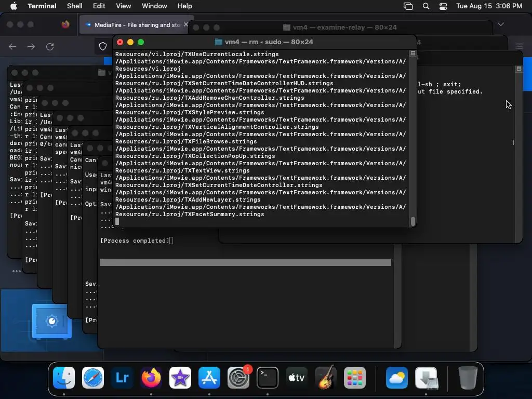Reload the page in Firefox
The width and height of the screenshot is (532, 399).
tap(50, 46)
